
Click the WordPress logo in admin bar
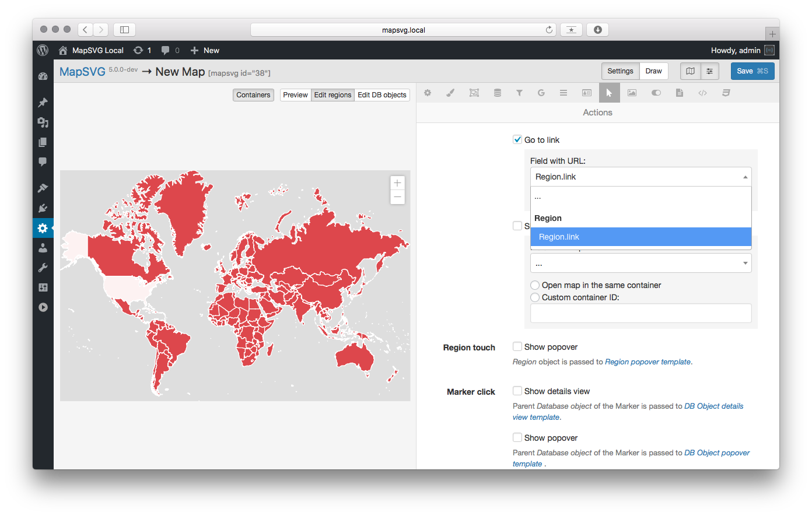[x=43, y=50]
